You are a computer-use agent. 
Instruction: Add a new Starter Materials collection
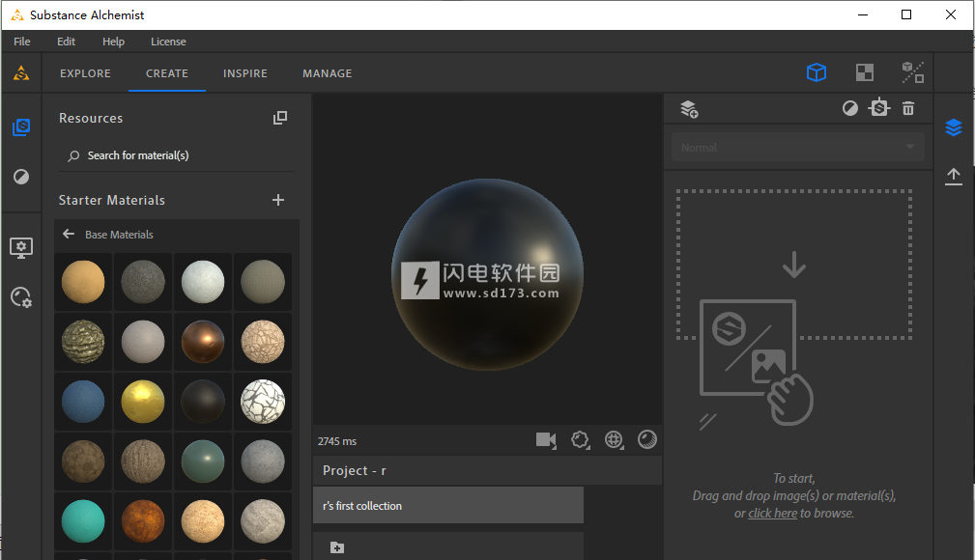pos(278,200)
